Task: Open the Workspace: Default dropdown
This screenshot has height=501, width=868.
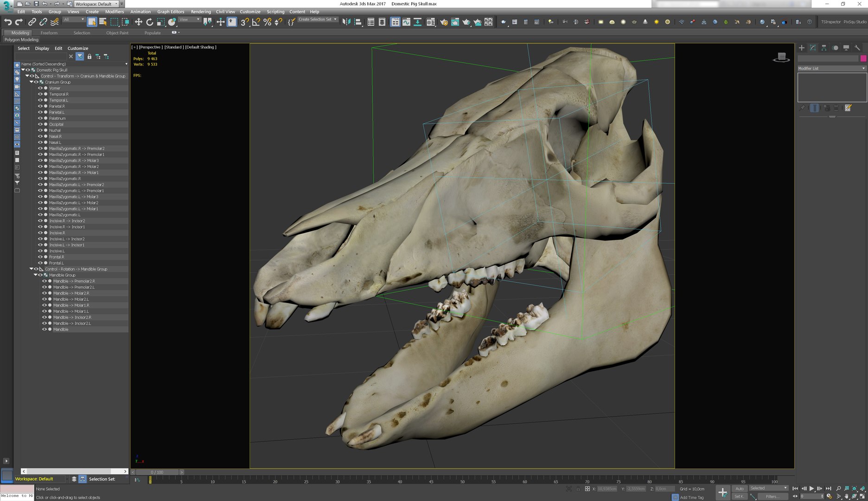Action: (x=96, y=4)
